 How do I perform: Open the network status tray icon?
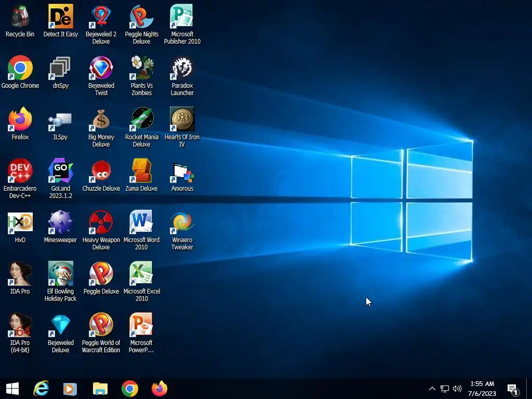click(x=445, y=389)
